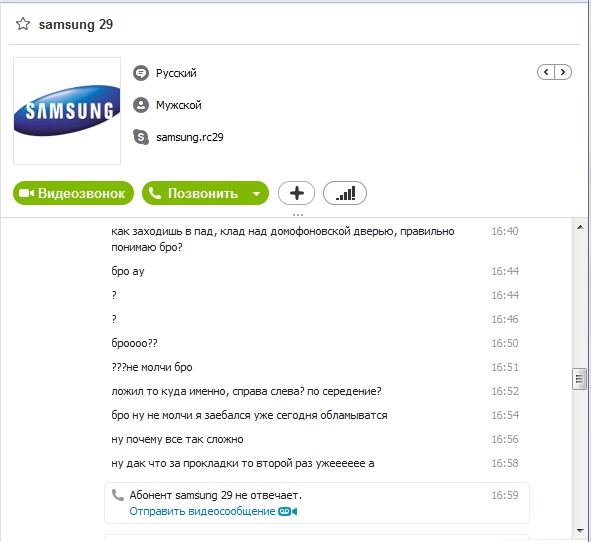Click the samsung.rc29 Skype name text

pyautogui.click(x=190, y=137)
